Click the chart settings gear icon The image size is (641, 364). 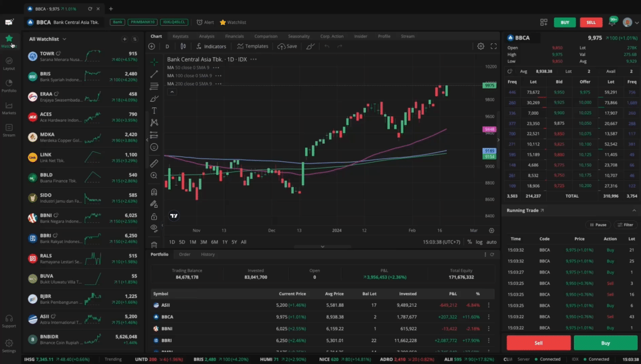481,46
